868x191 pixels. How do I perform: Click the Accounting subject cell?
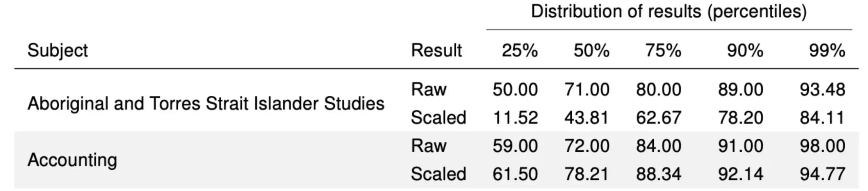point(72,160)
